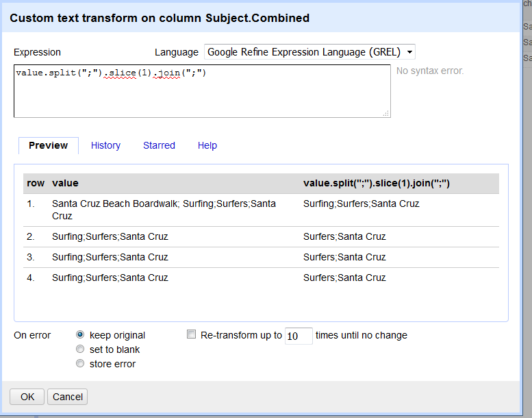Choose store error radio button
The width and height of the screenshot is (532, 418).
click(80, 364)
